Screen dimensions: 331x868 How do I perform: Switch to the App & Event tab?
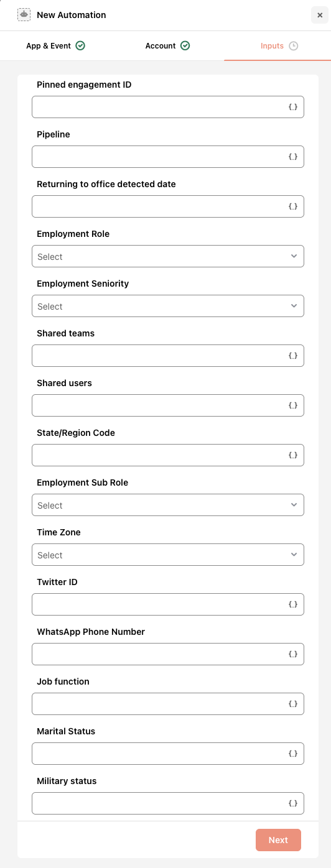click(55, 46)
